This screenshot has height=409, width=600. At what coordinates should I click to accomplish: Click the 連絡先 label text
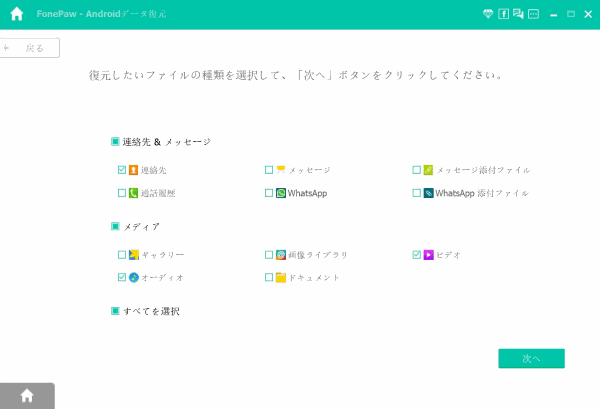(153, 170)
